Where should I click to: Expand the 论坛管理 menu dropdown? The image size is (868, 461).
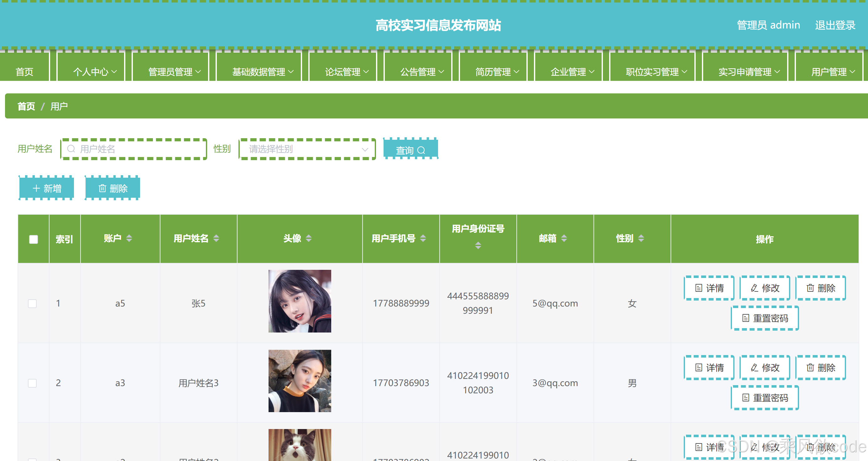point(346,72)
